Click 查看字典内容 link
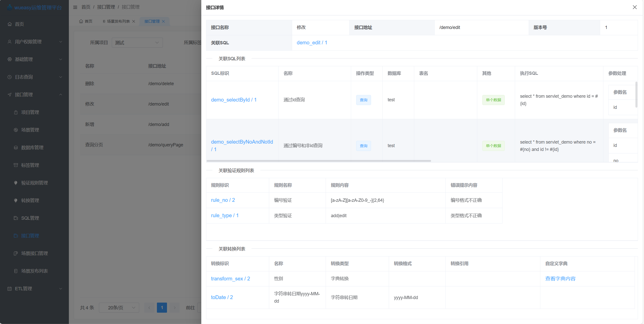The height and width of the screenshot is (324, 644). click(561, 279)
